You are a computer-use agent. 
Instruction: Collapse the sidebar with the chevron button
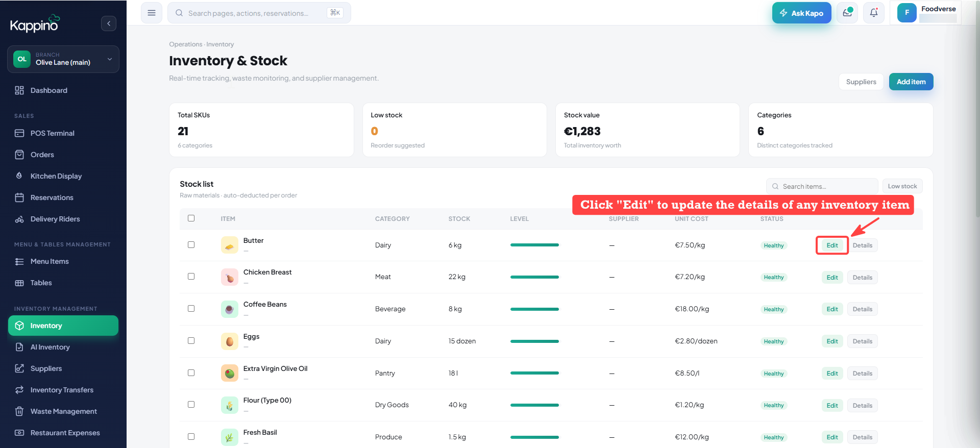[x=109, y=23]
